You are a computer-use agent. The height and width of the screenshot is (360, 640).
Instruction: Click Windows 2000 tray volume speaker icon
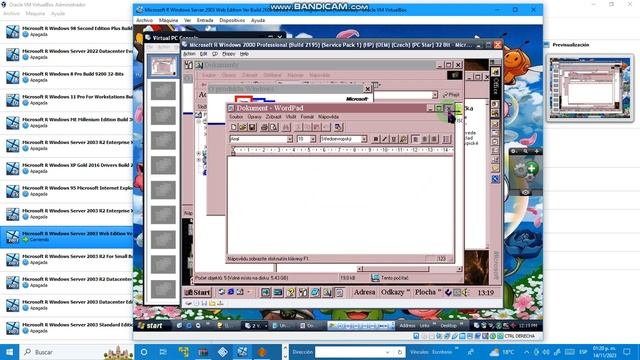(465, 292)
